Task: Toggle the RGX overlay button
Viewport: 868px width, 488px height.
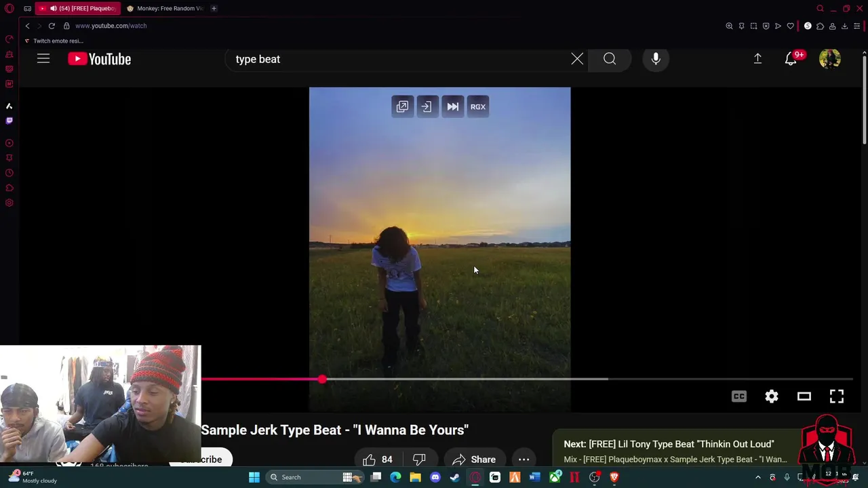Action: pos(478,106)
